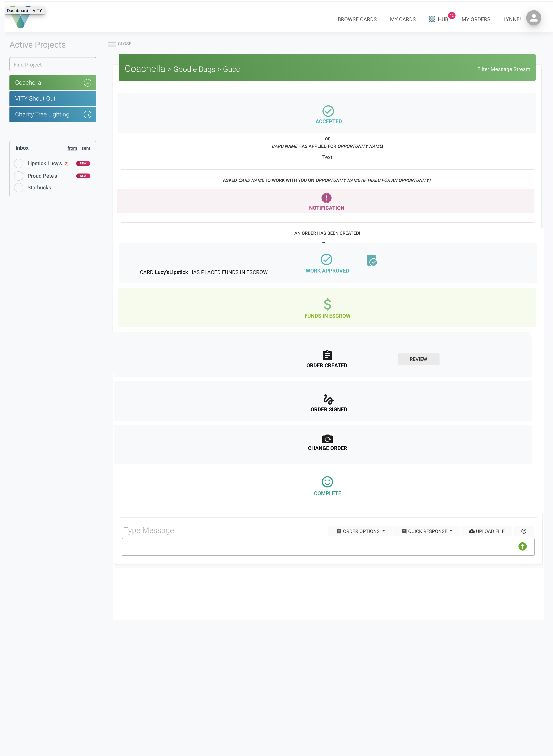Click the COMPLETE smiley icon
The width and height of the screenshot is (553, 756).
pos(327,482)
